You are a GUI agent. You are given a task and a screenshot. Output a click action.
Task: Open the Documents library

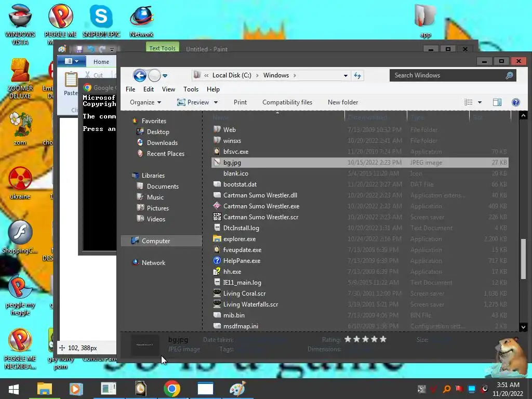coord(163,187)
